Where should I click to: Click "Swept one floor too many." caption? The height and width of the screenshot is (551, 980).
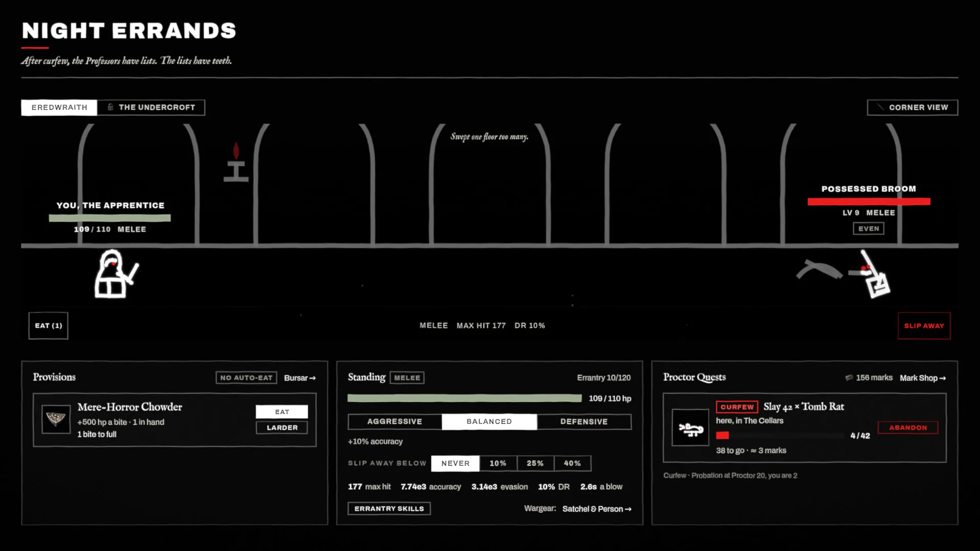coord(489,137)
